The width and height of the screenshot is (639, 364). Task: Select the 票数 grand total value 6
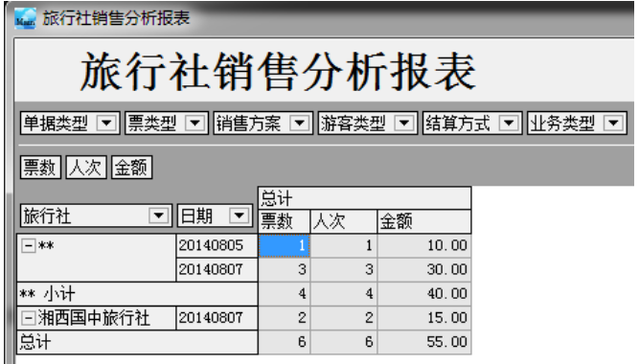[285, 342]
